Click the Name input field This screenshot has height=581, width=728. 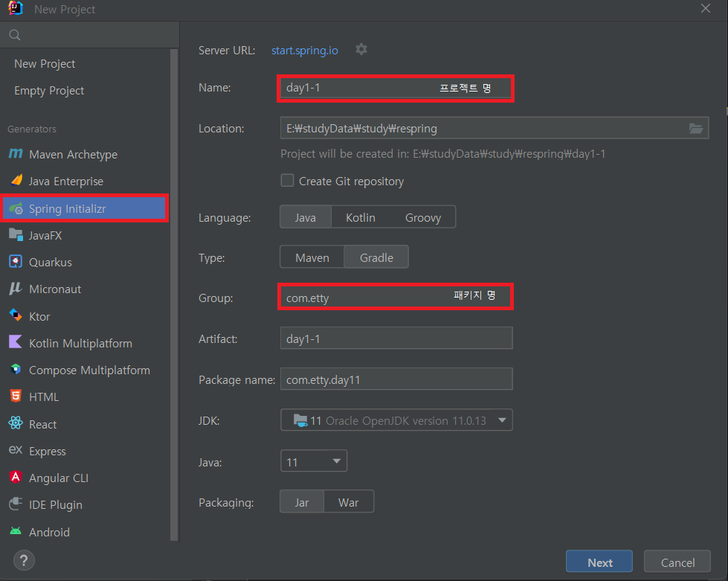[396, 88]
